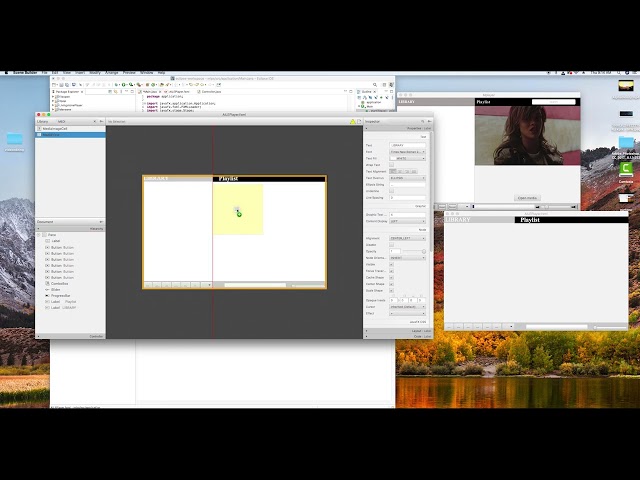Toggle the Cache Shape checkbox
The width and height of the screenshot is (640, 480).
coord(391,278)
